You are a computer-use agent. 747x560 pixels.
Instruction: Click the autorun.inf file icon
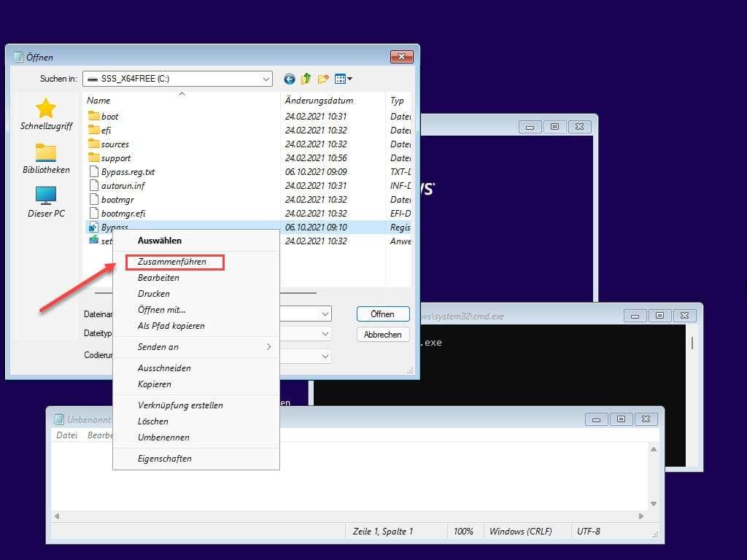(x=93, y=185)
